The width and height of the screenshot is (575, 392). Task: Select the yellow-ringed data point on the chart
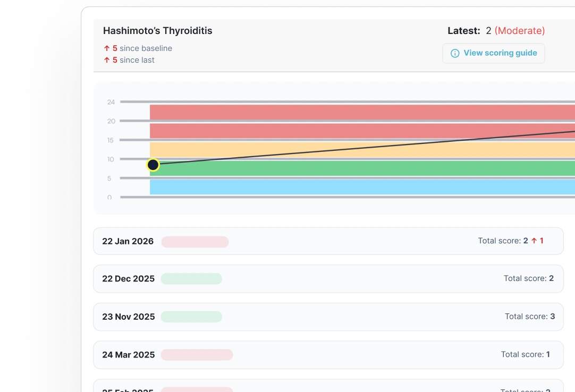click(x=153, y=165)
